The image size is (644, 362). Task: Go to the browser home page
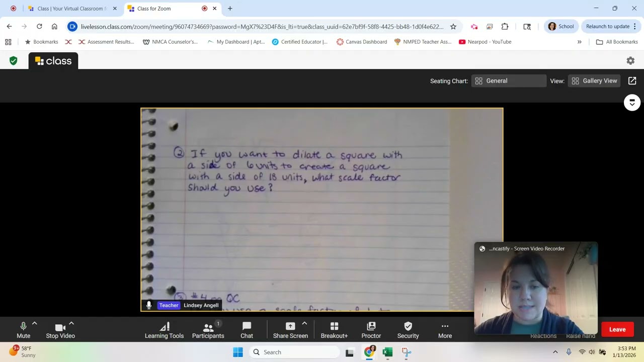[54, 27]
